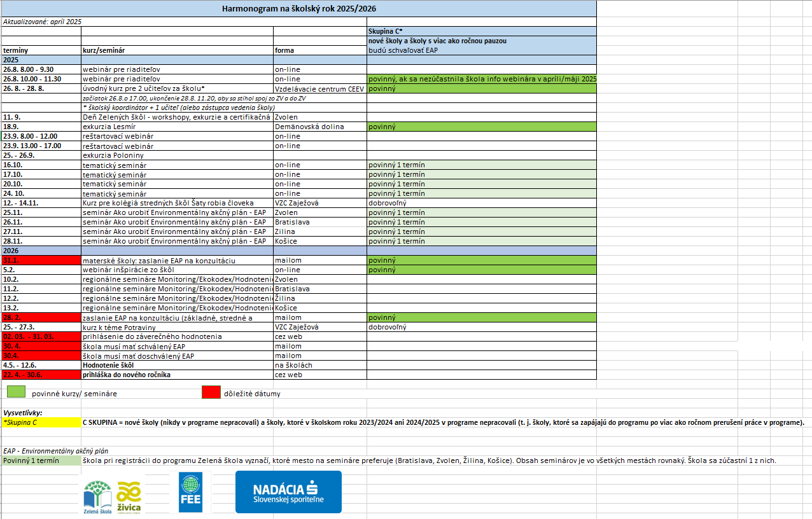The image size is (812, 519).
Task: Click the '16.10.' date cell
Action: 41,165
